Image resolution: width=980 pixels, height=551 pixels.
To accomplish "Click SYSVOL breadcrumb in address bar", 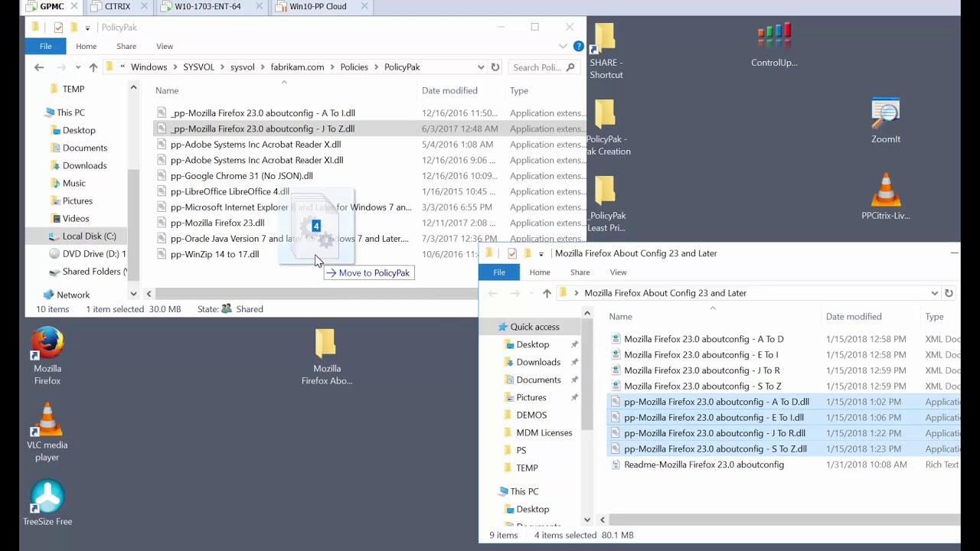I will (x=199, y=67).
